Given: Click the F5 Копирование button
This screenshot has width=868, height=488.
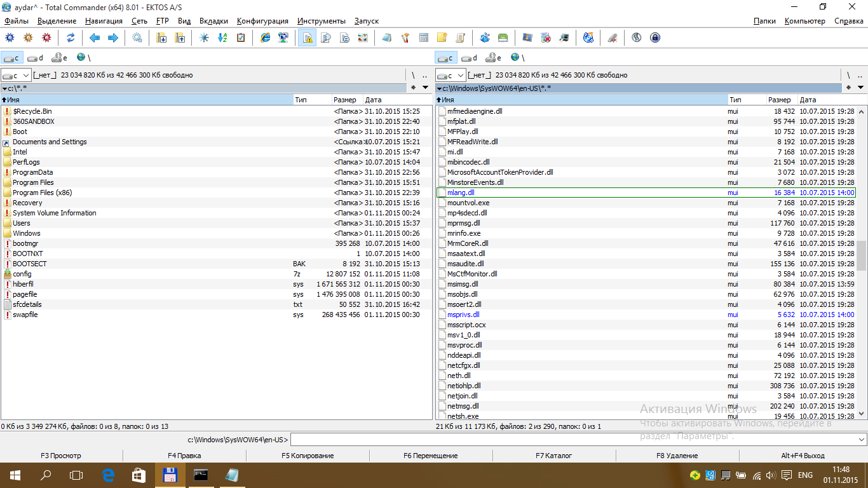Looking at the screenshot, I should point(308,456).
